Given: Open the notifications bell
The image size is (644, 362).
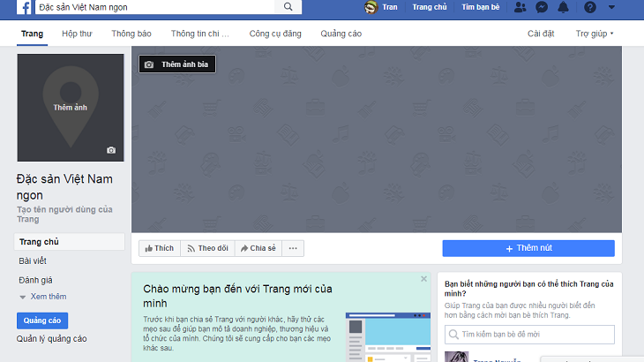Looking at the screenshot, I should pyautogui.click(x=563, y=7).
